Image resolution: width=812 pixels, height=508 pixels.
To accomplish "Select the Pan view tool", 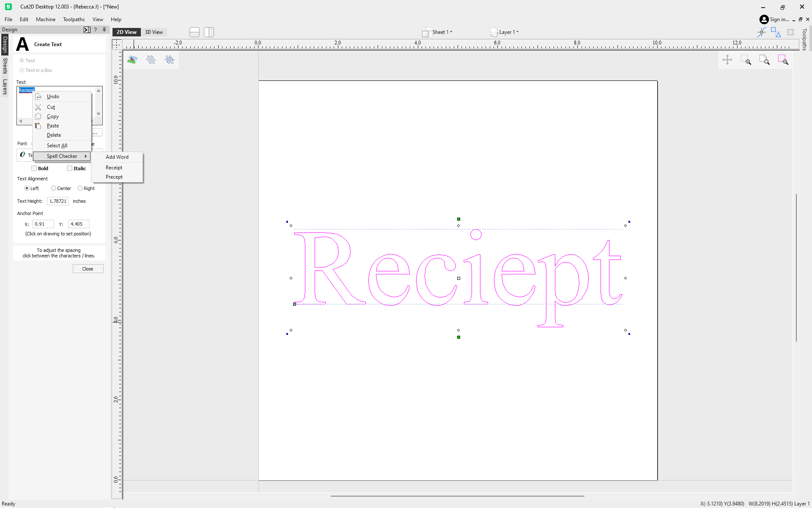I will 727,60.
